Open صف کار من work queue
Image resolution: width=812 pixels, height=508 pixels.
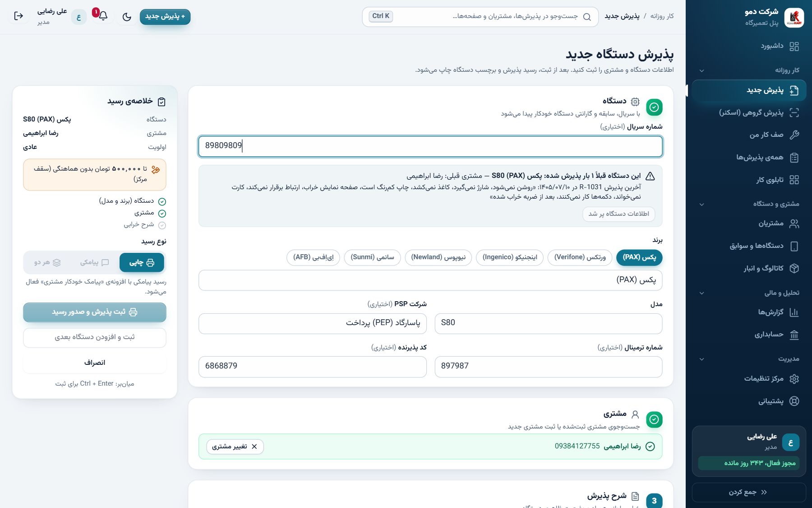[x=749, y=135]
